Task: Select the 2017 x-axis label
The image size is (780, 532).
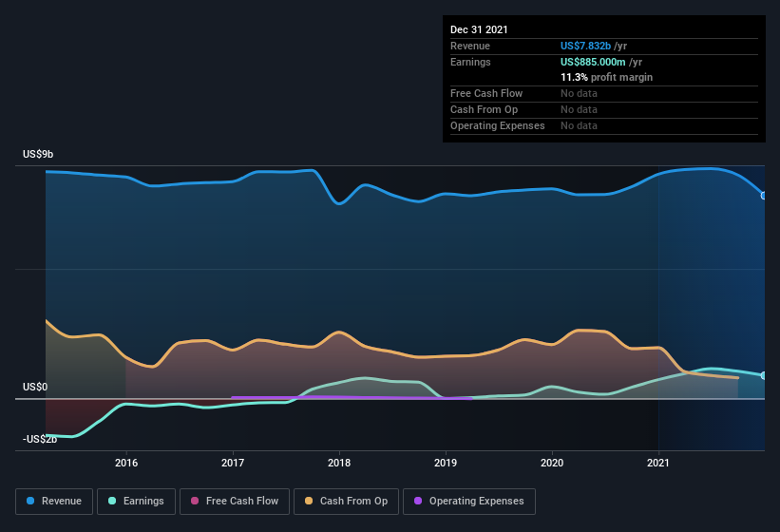Action: point(233,463)
